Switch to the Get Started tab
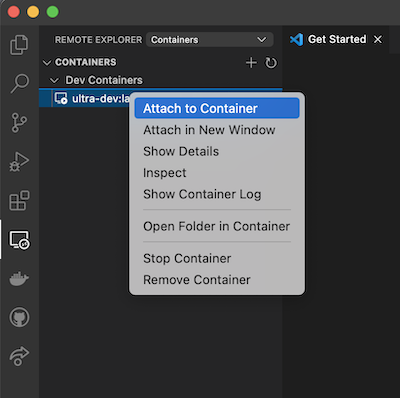This screenshot has height=398, width=400. [336, 39]
